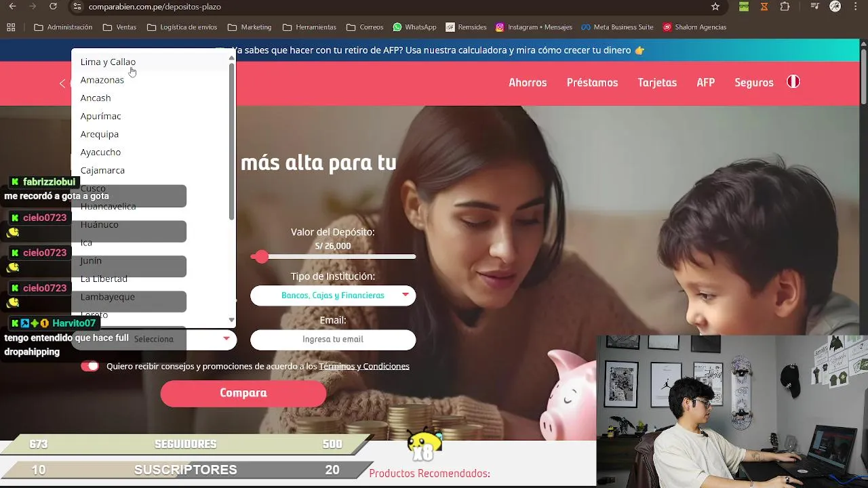Open the browser profile avatar
The height and width of the screenshot is (488, 868).
tap(835, 6)
